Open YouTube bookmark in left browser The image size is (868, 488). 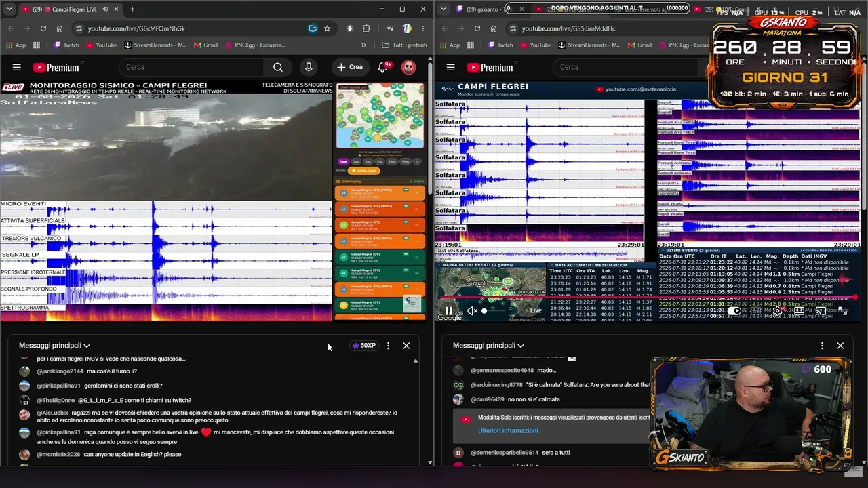click(x=101, y=45)
